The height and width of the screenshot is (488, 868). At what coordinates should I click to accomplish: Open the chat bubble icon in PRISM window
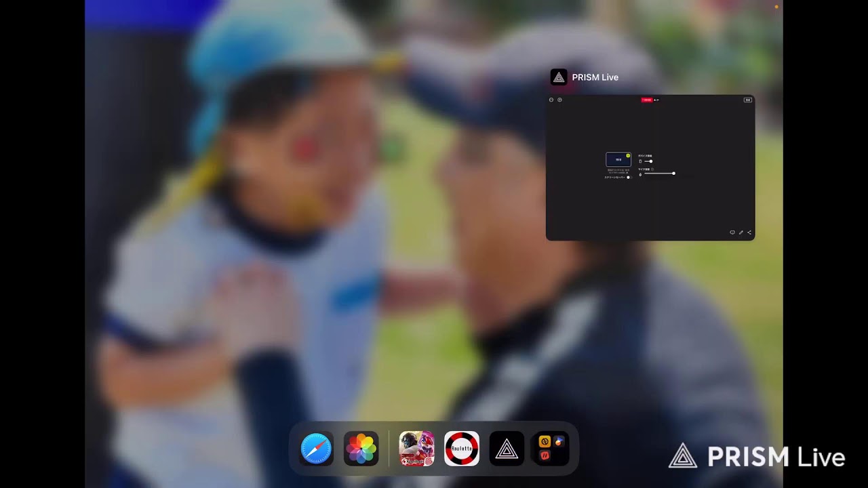pyautogui.click(x=732, y=232)
